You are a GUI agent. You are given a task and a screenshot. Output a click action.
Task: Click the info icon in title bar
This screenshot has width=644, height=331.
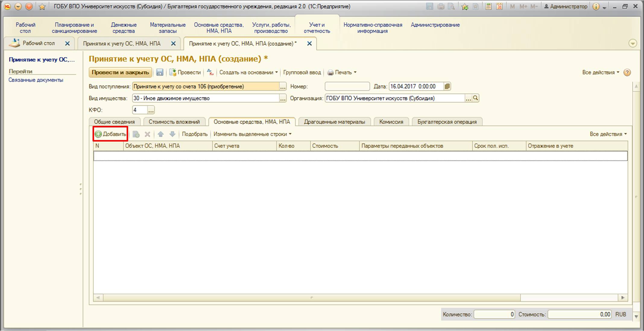[x=596, y=6]
